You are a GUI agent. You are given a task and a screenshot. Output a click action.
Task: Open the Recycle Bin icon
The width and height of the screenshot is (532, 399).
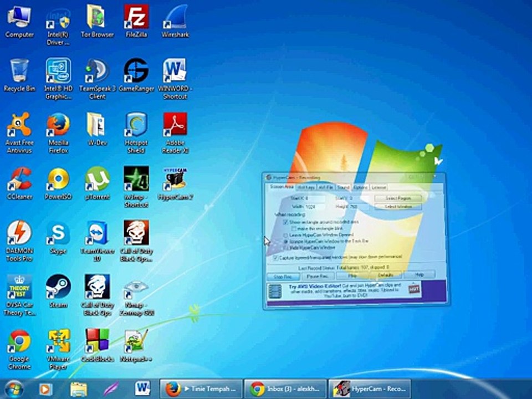click(x=19, y=75)
